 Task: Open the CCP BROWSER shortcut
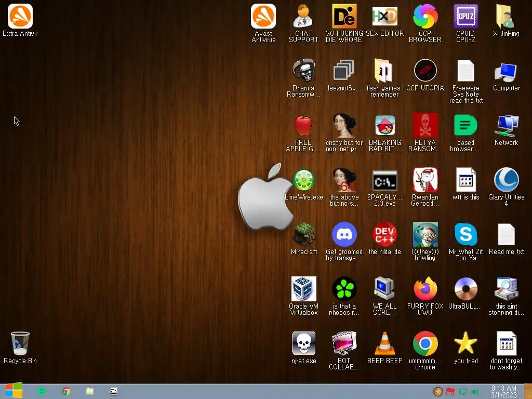425,23
